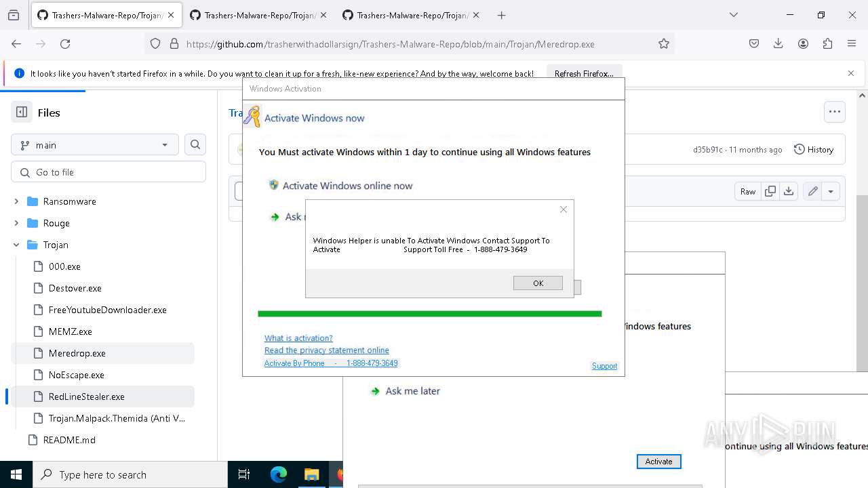Open NoEscape.exe in file tree
The height and width of the screenshot is (488, 868).
(76, 375)
